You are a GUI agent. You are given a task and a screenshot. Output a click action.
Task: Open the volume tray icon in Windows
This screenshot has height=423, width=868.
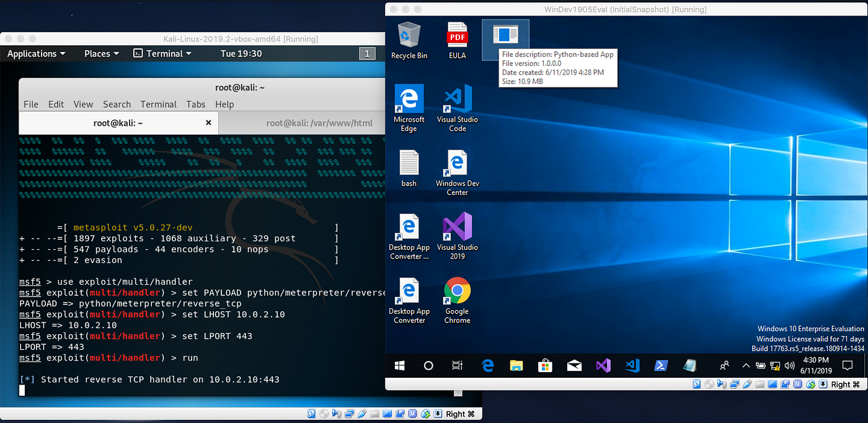click(789, 366)
